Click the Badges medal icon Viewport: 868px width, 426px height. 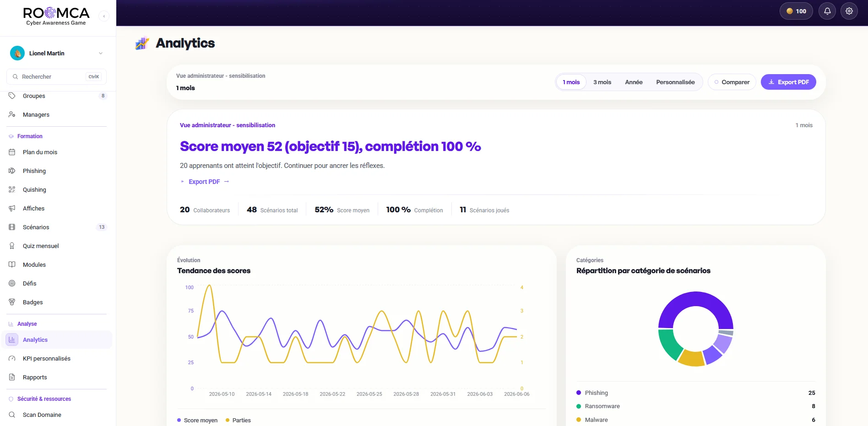click(12, 302)
